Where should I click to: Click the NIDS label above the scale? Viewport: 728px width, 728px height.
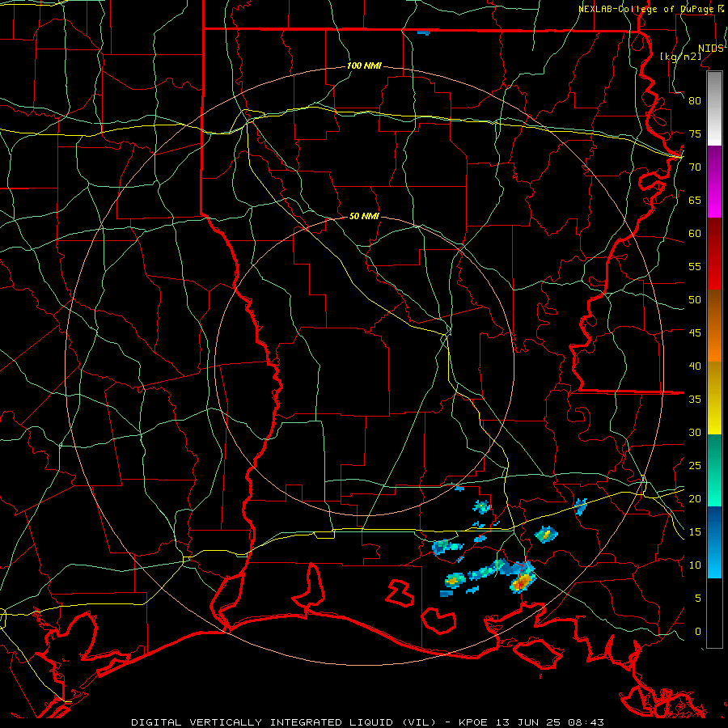point(711,49)
